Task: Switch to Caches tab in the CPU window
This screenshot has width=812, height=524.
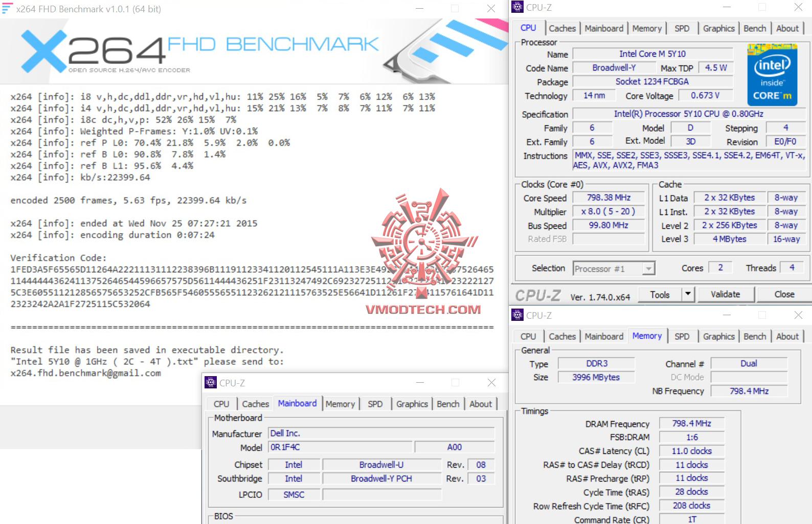Action: pyautogui.click(x=562, y=29)
